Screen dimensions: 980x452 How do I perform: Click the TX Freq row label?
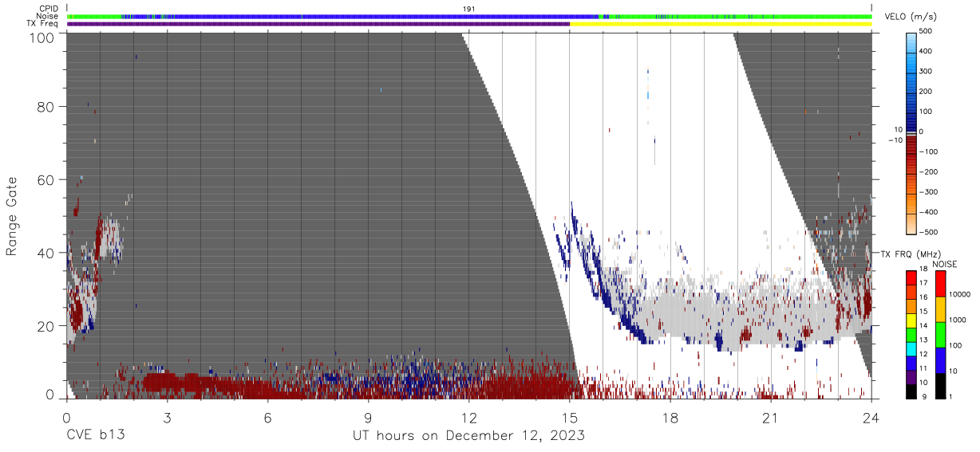pos(42,23)
